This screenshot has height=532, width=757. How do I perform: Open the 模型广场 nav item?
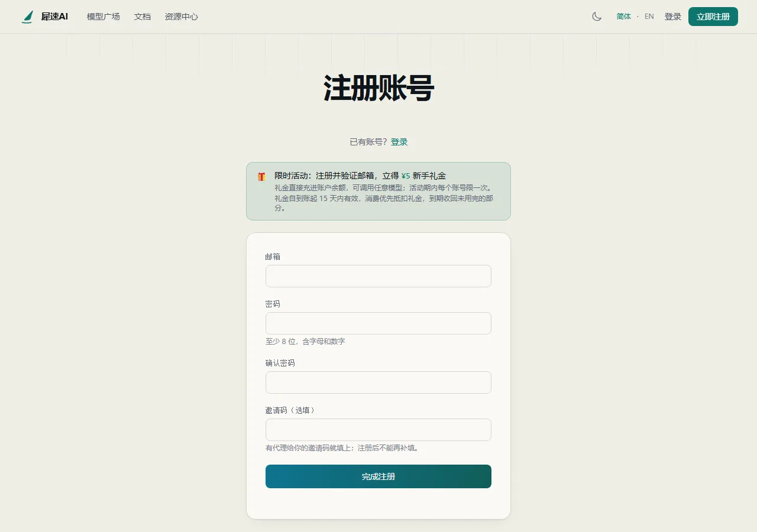point(103,17)
